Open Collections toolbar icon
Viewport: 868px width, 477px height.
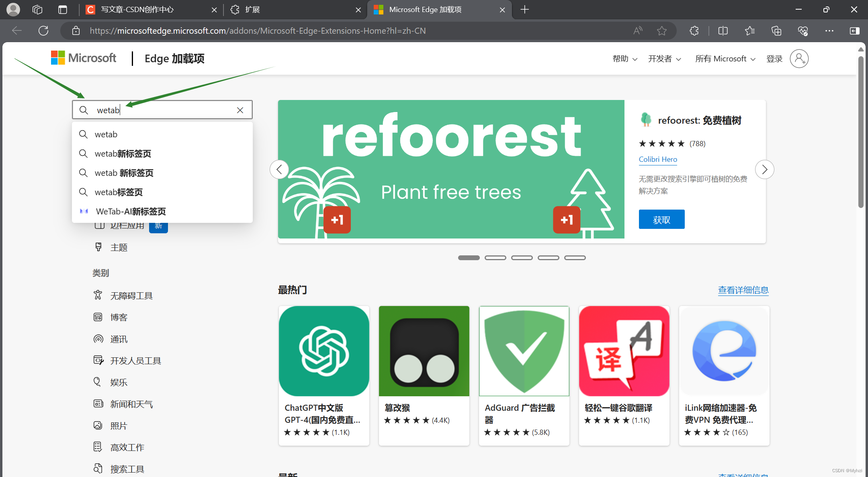776,31
